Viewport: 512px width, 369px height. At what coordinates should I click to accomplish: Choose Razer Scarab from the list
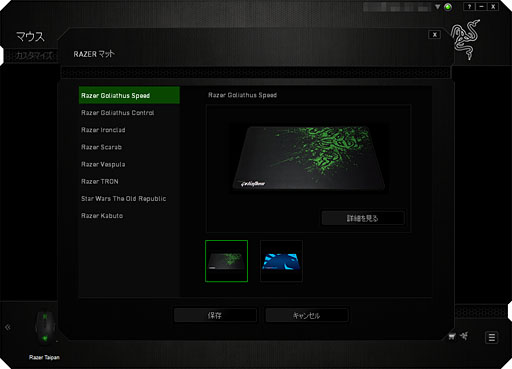[129, 147]
